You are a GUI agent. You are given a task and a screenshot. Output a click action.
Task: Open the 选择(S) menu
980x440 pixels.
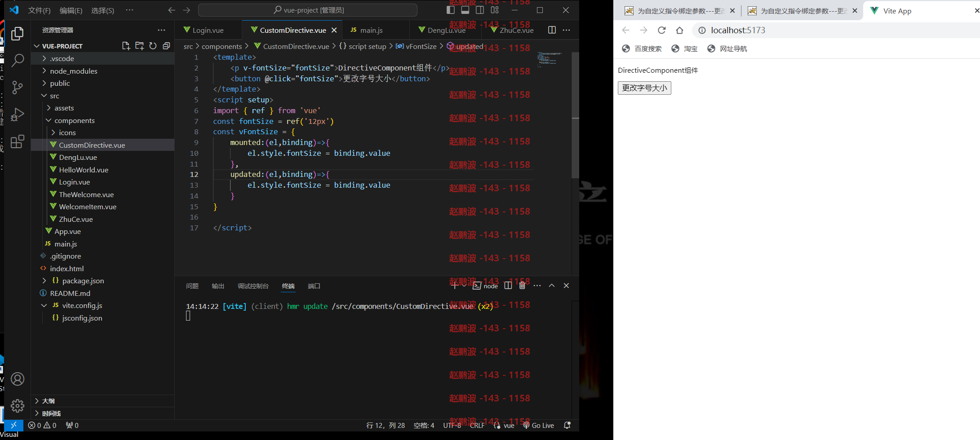[102, 10]
